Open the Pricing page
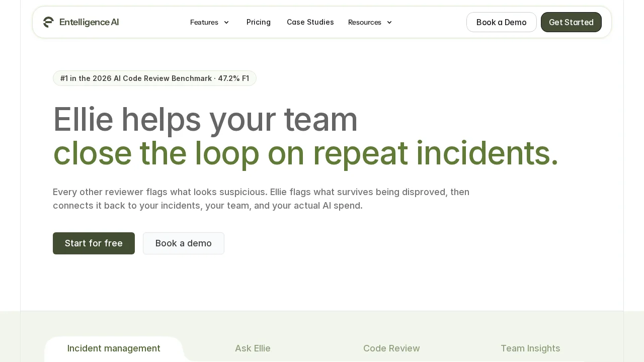Viewport: 644px width, 362px height. coord(258,22)
